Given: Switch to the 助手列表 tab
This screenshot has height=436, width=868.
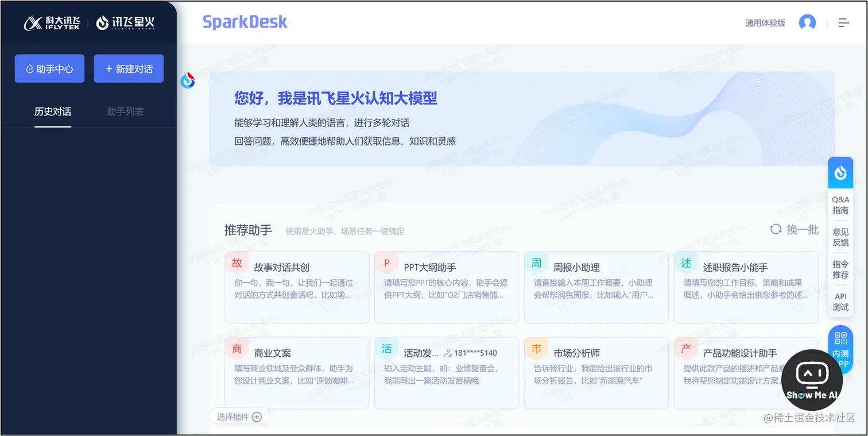Looking at the screenshot, I should click(x=125, y=111).
